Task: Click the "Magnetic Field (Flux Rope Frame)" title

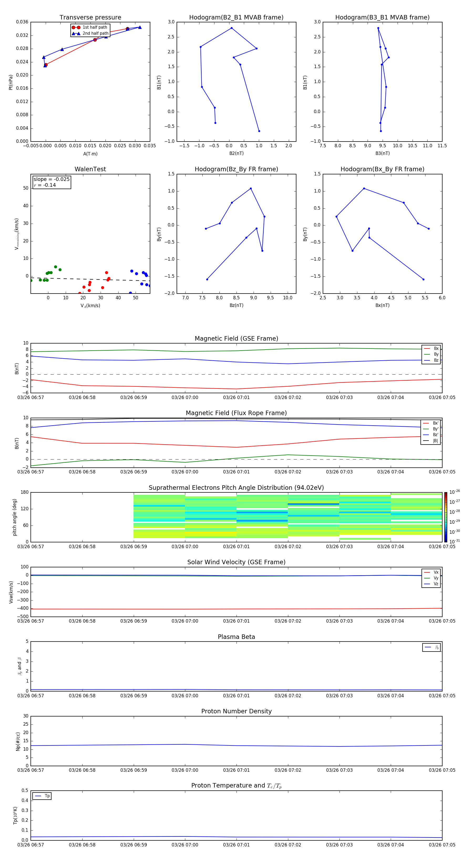Action: [236, 413]
